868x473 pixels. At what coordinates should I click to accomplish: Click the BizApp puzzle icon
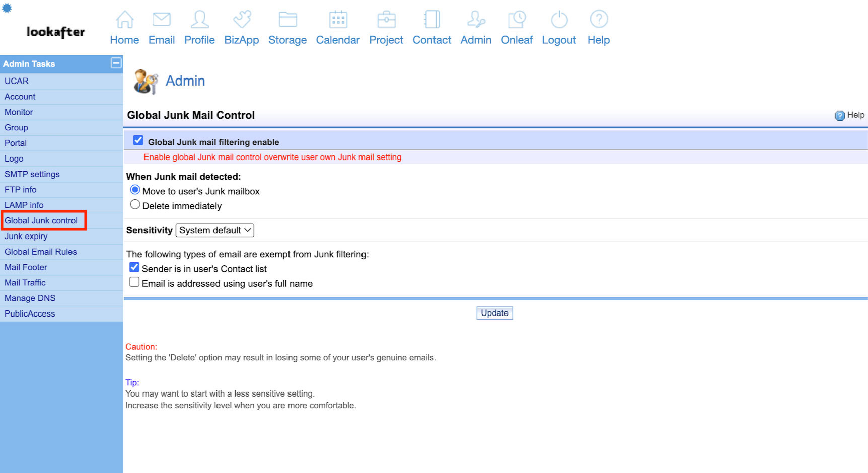click(x=242, y=20)
